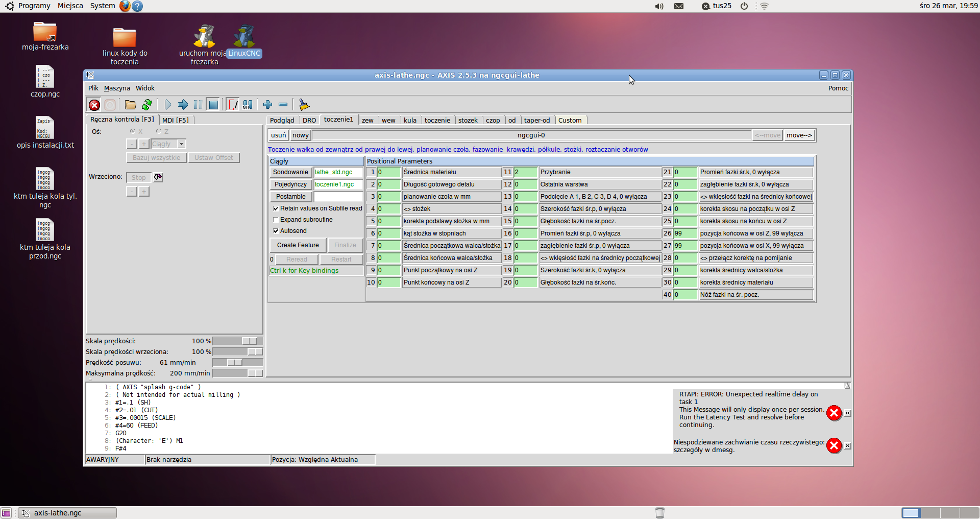This screenshot has width=980, height=519.
Task: Click spindle clockwise icon next to Stop
Action: pos(158,177)
